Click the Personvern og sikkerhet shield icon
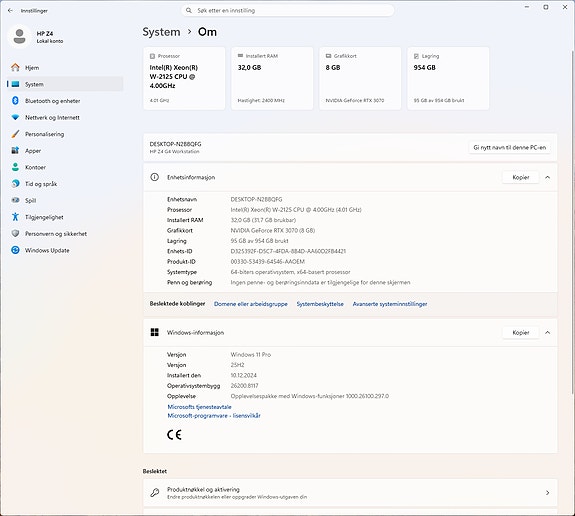The width and height of the screenshot is (575, 516). (15, 233)
